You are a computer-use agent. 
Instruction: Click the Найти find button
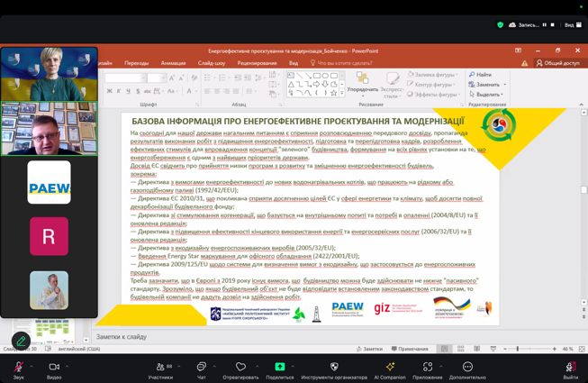coord(481,75)
